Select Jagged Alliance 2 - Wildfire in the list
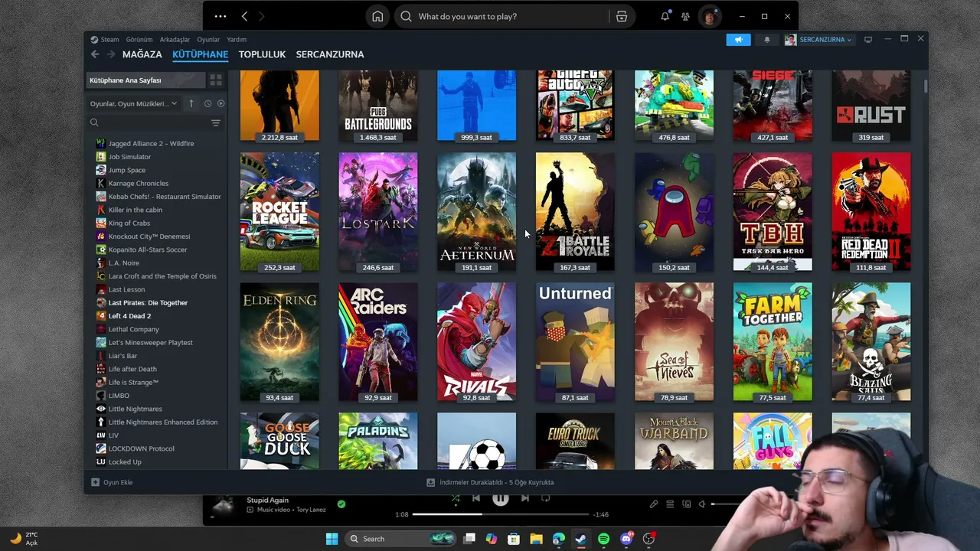The image size is (980, 551). point(151,143)
